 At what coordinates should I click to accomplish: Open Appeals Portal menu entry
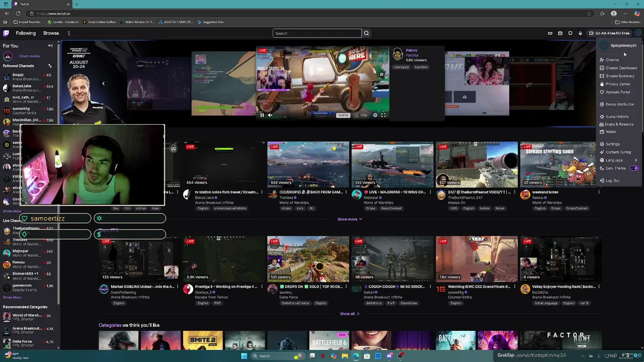[x=620, y=92]
